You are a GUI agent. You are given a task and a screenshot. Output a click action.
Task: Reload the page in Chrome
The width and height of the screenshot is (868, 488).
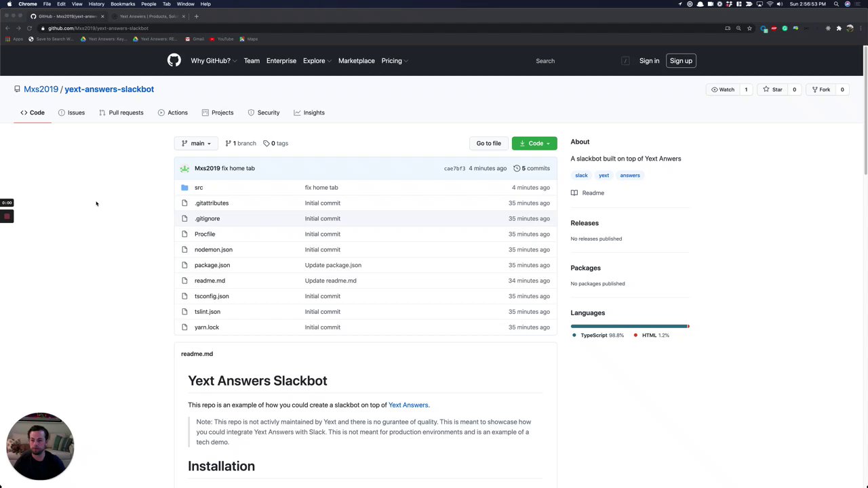tap(29, 28)
